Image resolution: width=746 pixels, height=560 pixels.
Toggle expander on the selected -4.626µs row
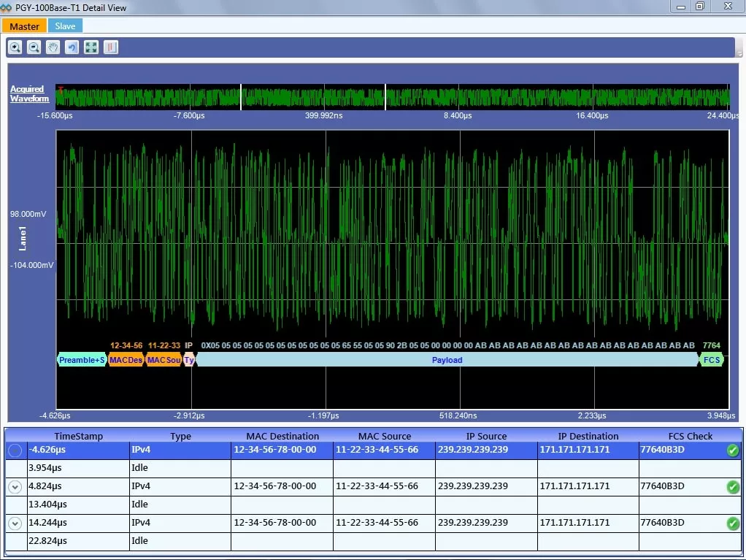15,451
